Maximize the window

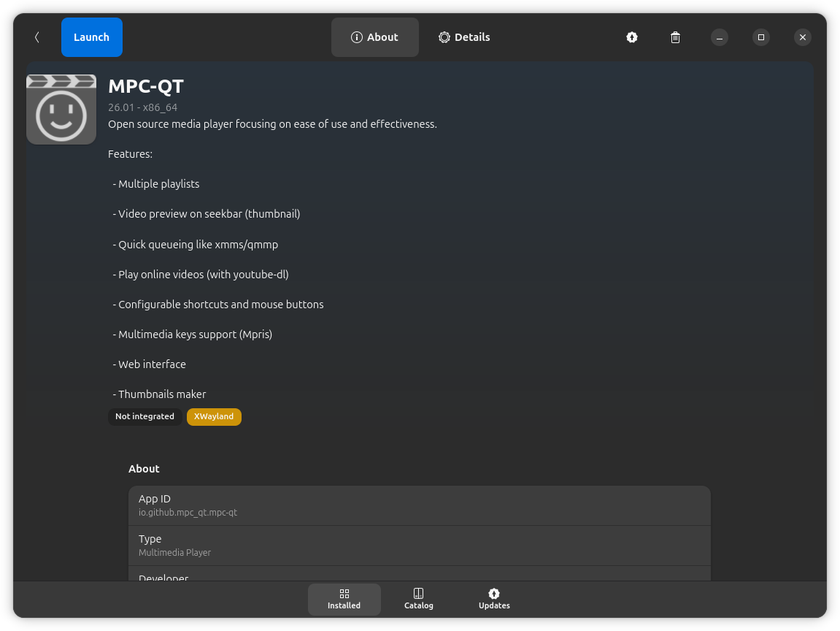[x=760, y=37]
